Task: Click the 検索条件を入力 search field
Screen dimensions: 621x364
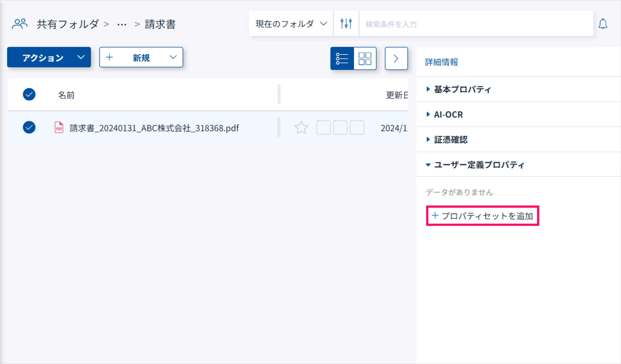Action: (476, 24)
